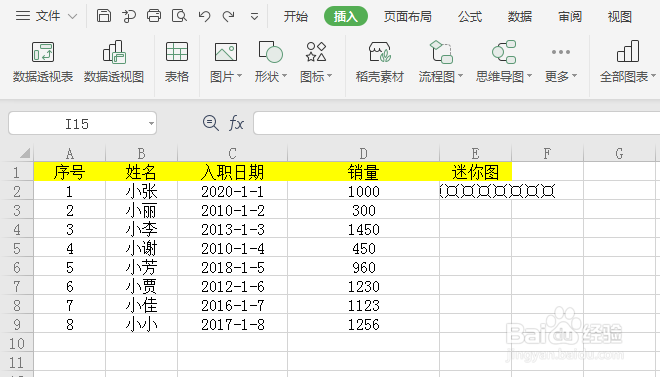
Task: Expand the 图标 dropdown arrow
Action: [x=330, y=76]
